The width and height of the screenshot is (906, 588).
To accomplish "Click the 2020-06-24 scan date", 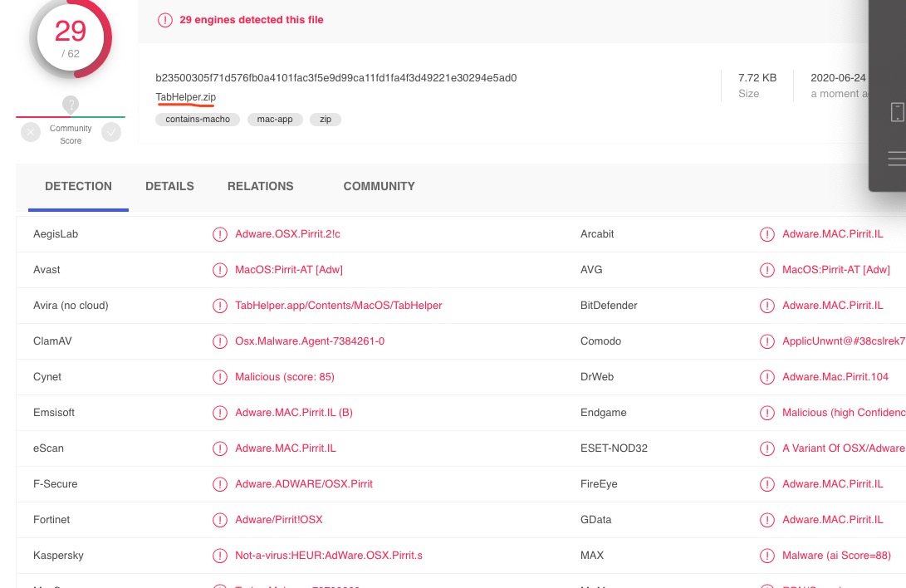I will [838, 78].
